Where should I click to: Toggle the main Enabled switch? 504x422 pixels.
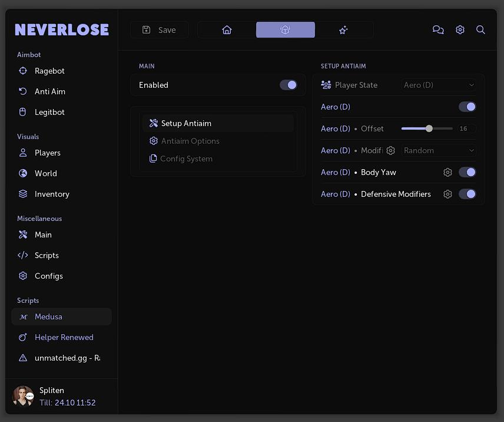point(289,85)
